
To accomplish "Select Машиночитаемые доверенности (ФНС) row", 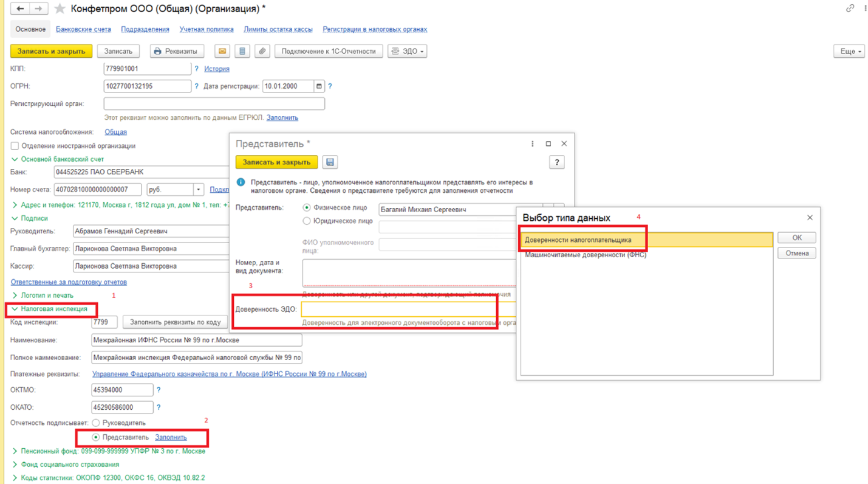I will (647, 255).
